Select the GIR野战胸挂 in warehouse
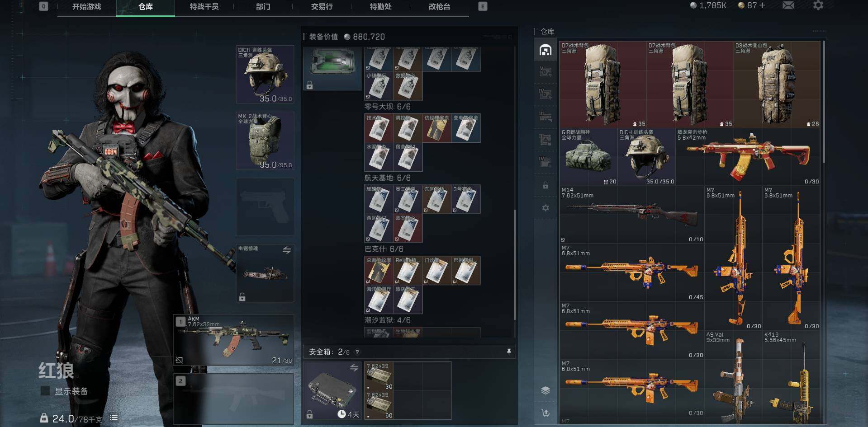This screenshot has height=427, width=868. (x=588, y=157)
